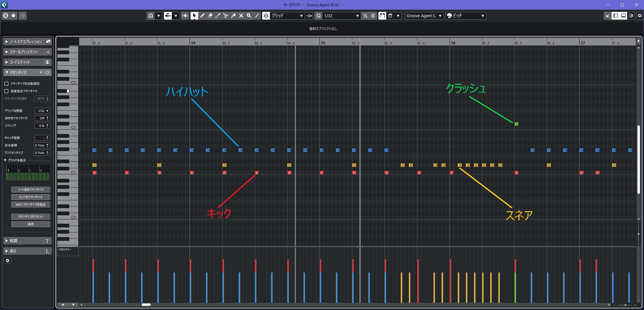Open the 1/32 quantize preset dropdown
The width and height of the screenshot is (644, 310).
341,16
